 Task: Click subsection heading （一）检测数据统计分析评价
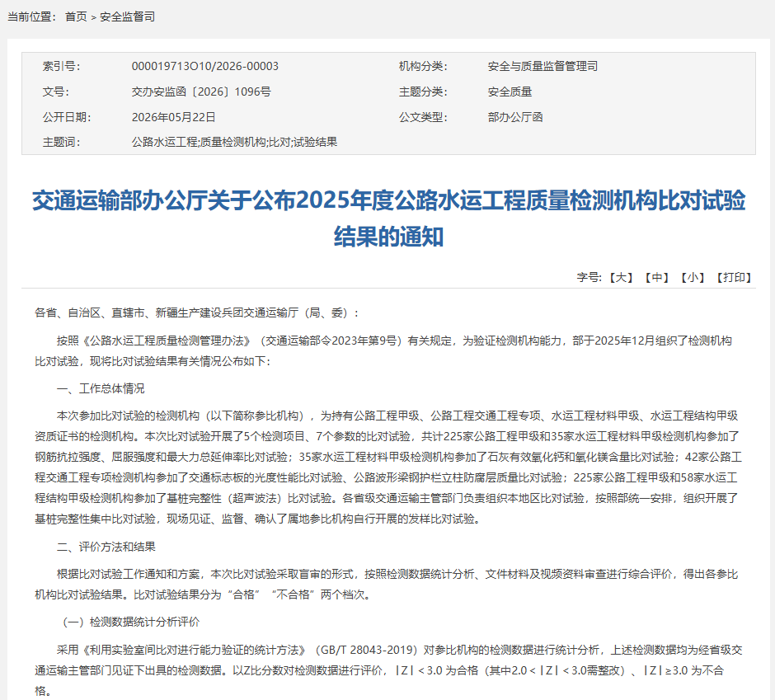[x=131, y=622]
